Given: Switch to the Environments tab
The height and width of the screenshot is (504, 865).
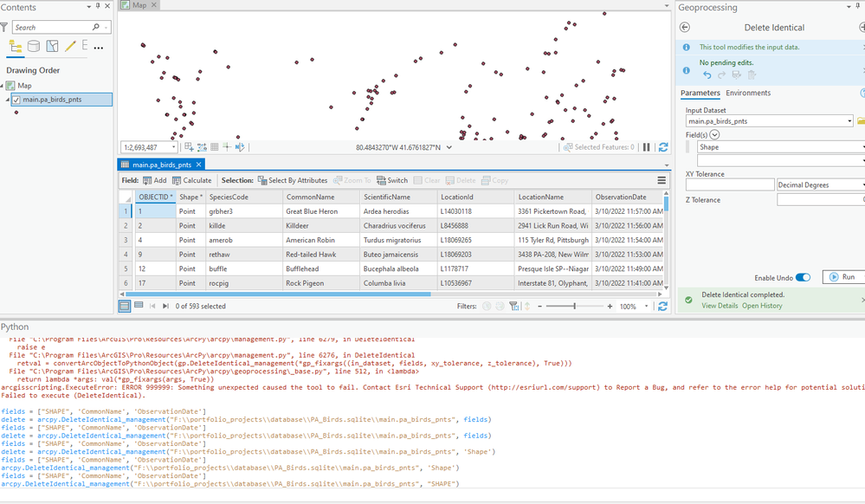Looking at the screenshot, I should [747, 93].
